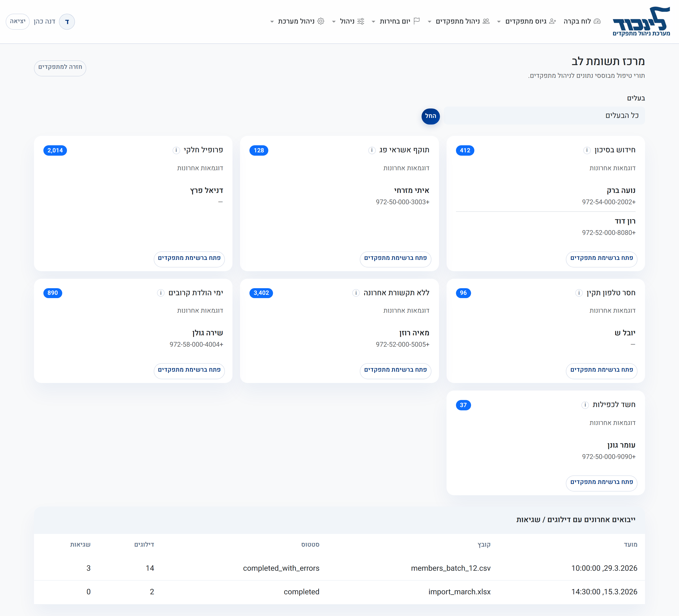Image resolution: width=679 pixels, height=616 pixels.
Task: Click info icon next to חידוש בסיכון
Action: pos(587,150)
